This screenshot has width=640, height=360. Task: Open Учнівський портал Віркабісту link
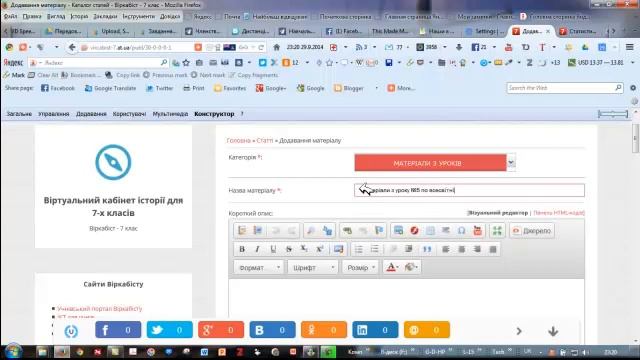100,309
